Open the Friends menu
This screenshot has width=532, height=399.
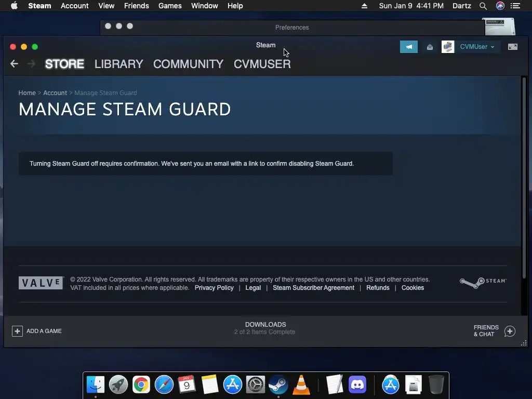click(x=137, y=6)
